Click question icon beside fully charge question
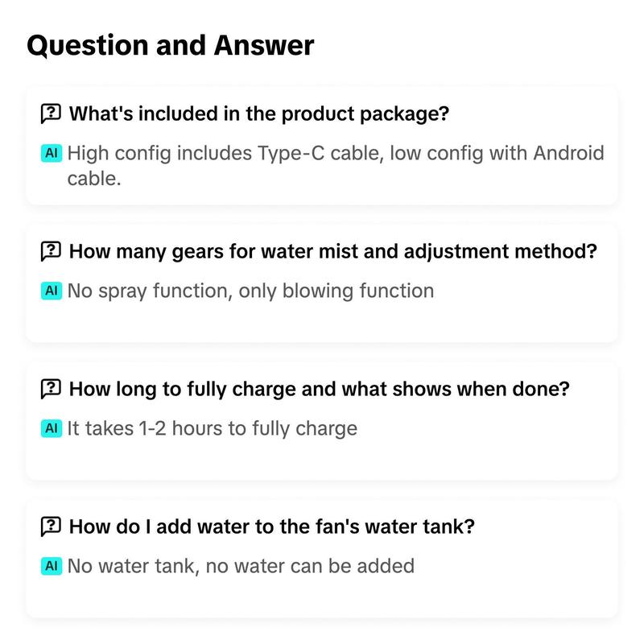The height and width of the screenshot is (644, 644). tap(51, 389)
